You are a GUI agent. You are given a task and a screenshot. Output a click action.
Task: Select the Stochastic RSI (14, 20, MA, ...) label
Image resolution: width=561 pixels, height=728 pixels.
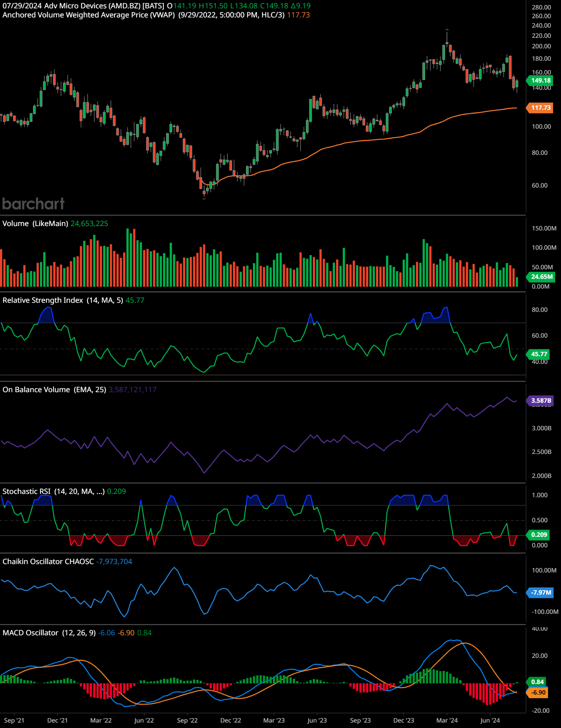(53, 491)
